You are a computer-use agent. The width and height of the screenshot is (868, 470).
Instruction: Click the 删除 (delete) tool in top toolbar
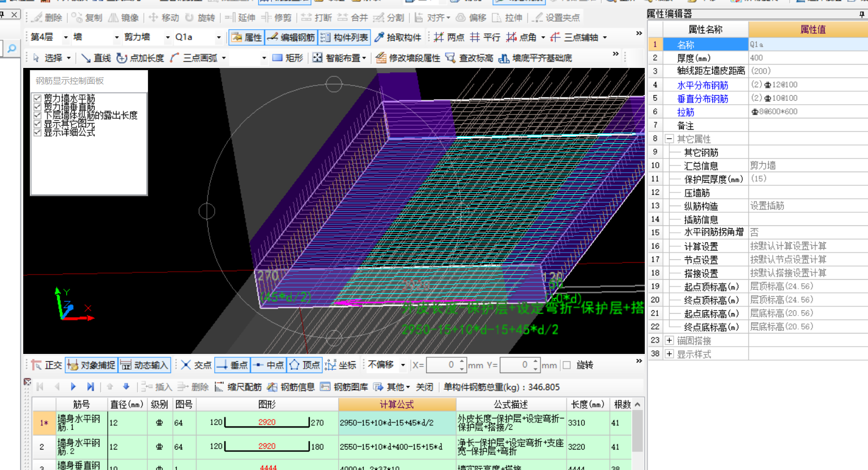click(x=47, y=18)
